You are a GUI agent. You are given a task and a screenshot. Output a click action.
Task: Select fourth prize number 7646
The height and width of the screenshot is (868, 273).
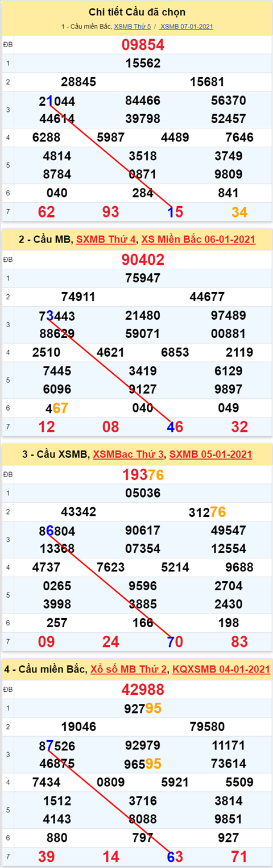click(239, 137)
